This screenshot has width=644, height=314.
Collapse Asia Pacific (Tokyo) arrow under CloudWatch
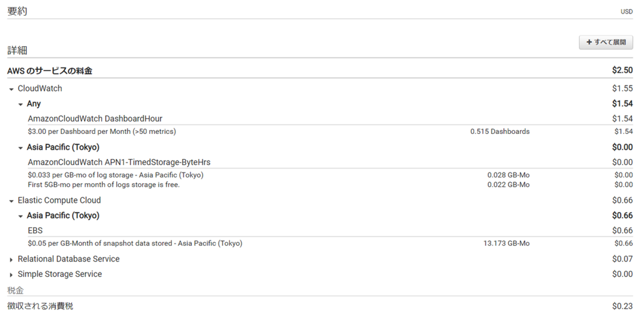point(20,148)
